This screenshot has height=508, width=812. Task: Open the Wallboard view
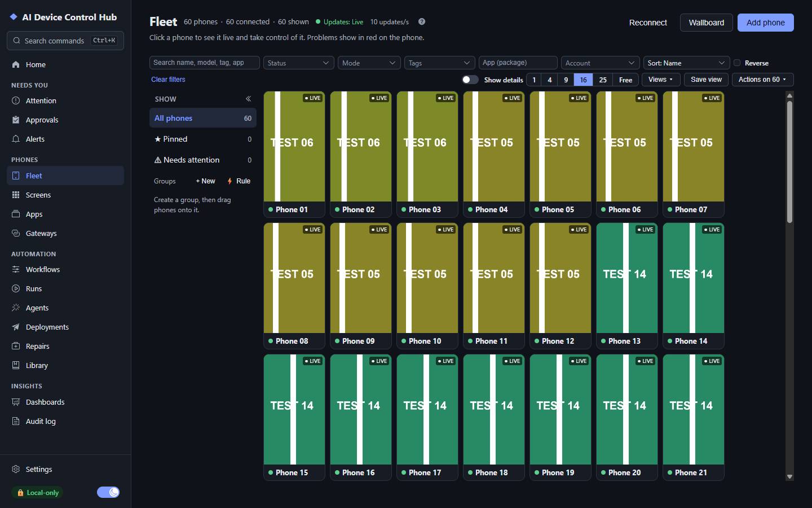click(707, 23)
